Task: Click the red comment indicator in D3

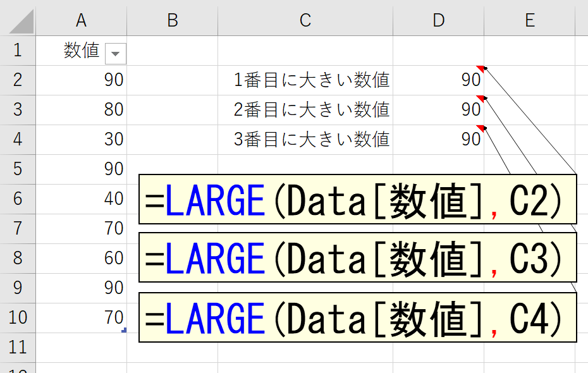Action: [481, 99]
